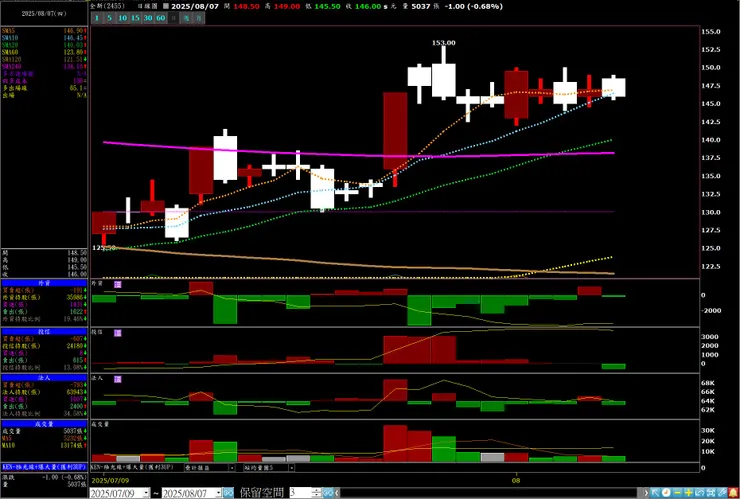Adjust the 保留空間 spinner arrows
The height and width of the screenshot is (499, 740).
317,493
